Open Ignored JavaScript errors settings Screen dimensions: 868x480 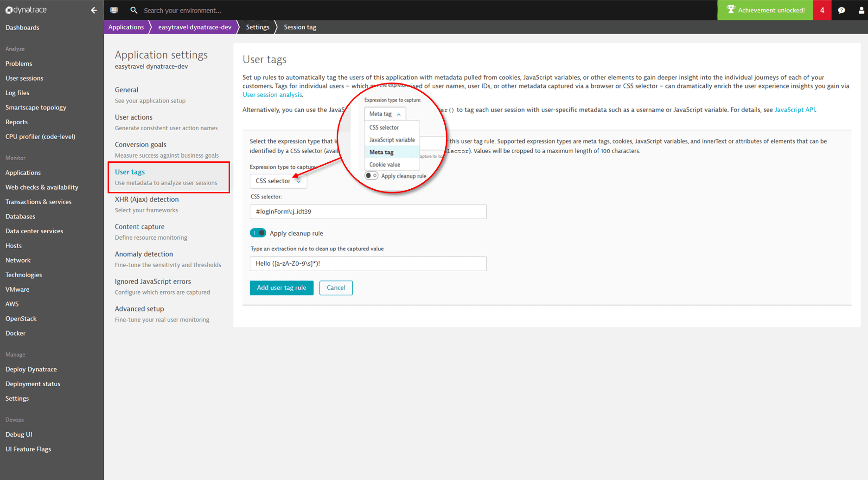tap(153, 281)
